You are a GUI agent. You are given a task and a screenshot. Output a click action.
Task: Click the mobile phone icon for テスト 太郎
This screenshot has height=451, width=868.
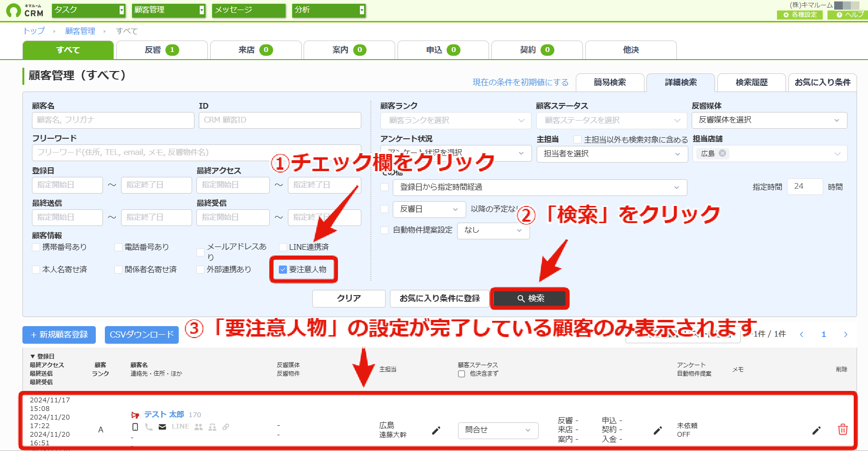(135, 427)
